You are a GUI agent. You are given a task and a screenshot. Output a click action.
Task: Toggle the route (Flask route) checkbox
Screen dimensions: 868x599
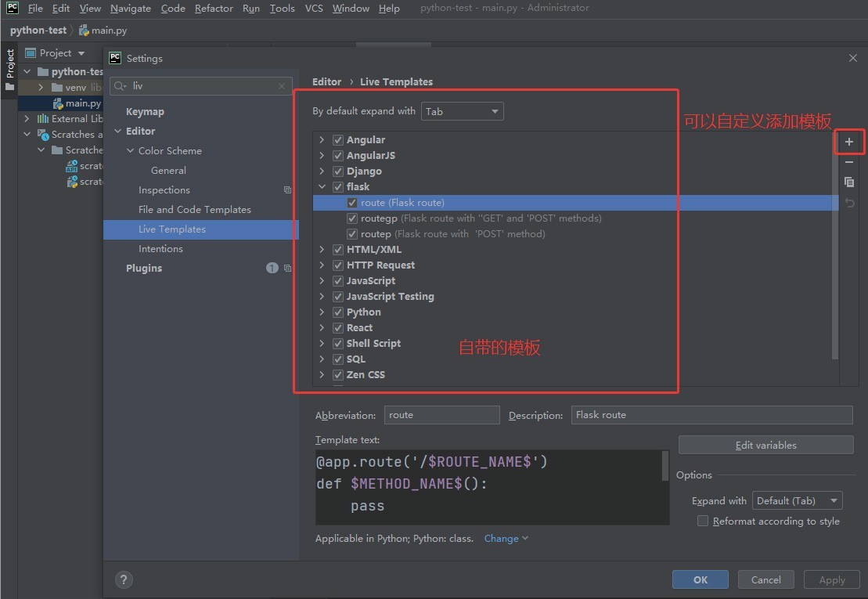pos(352,203)
